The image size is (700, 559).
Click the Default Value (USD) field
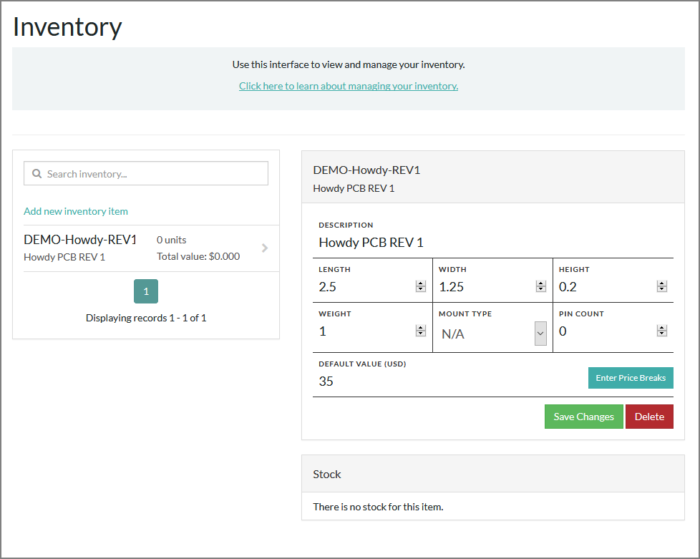pyautogui.click(x=445, y=381)
